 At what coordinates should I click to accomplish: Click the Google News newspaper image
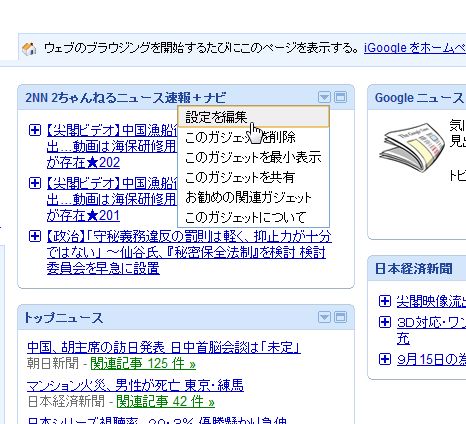[x=411, y=146]
